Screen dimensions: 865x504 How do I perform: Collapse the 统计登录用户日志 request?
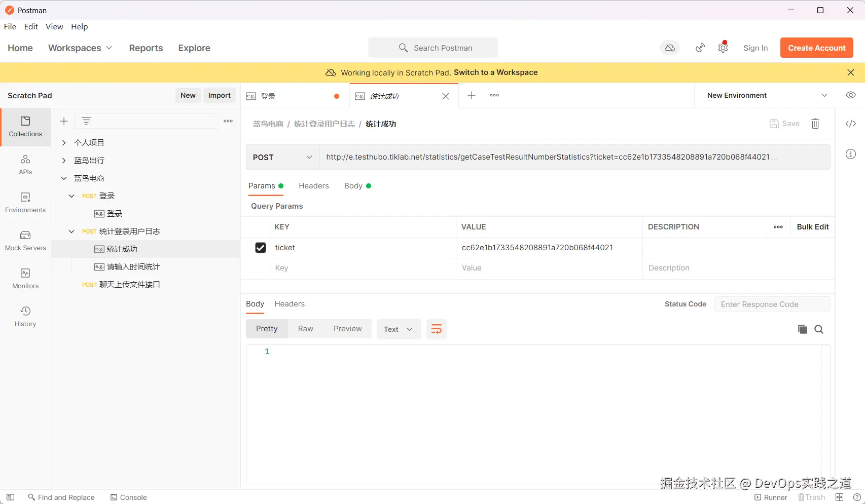[71, 231]
